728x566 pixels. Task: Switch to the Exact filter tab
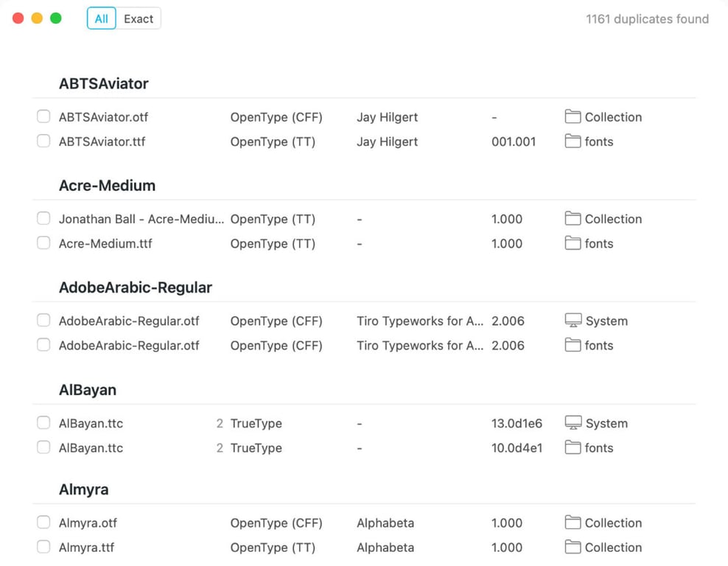coord(139,18)
